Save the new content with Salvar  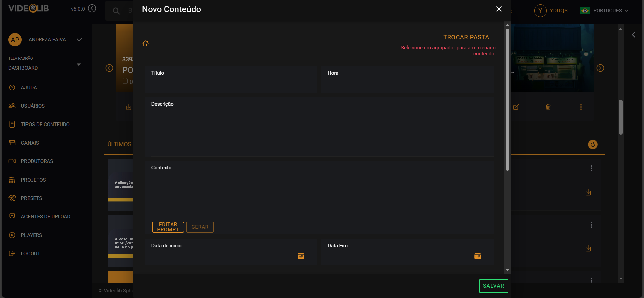pyautogui.click(x=493, y=286)
